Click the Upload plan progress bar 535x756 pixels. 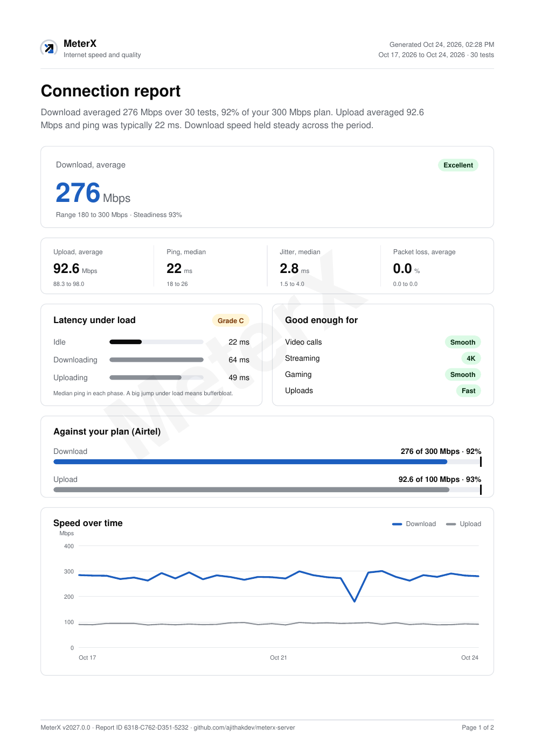click(267, 490)
